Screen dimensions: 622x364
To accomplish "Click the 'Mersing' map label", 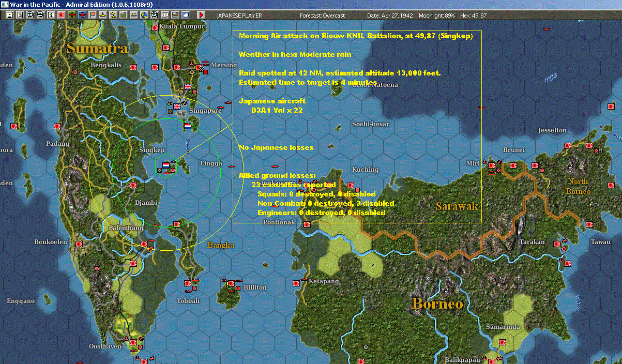I will [224, 65].
